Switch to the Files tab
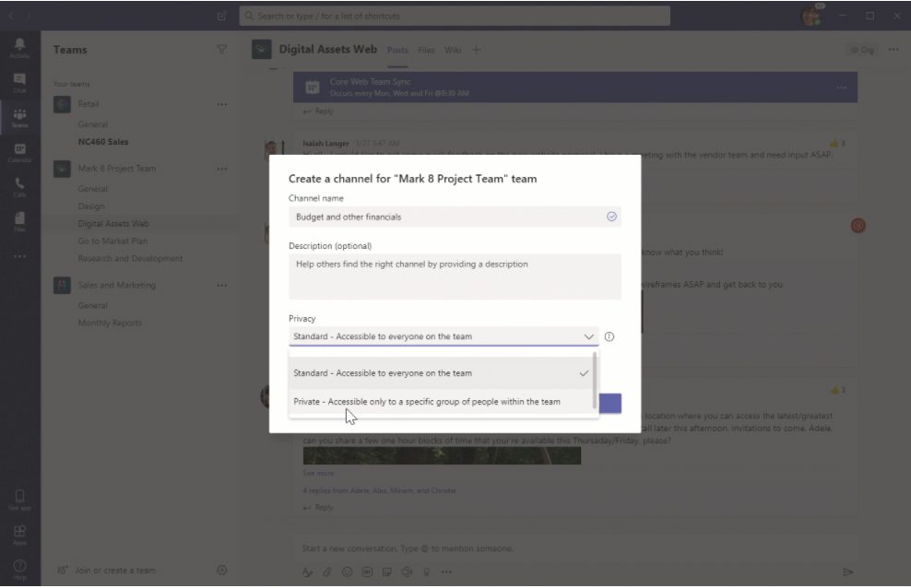911x588 pixels. point(426,50)
